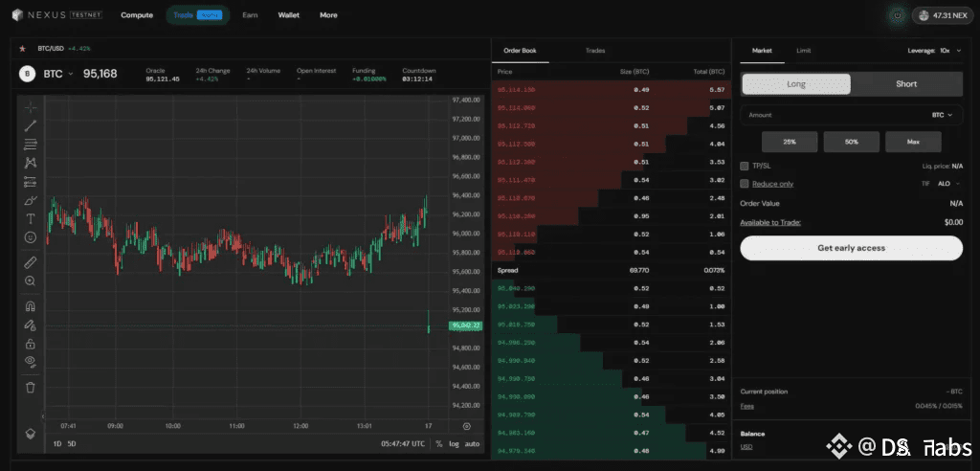Click the Reduce only link text

point(773,184)
